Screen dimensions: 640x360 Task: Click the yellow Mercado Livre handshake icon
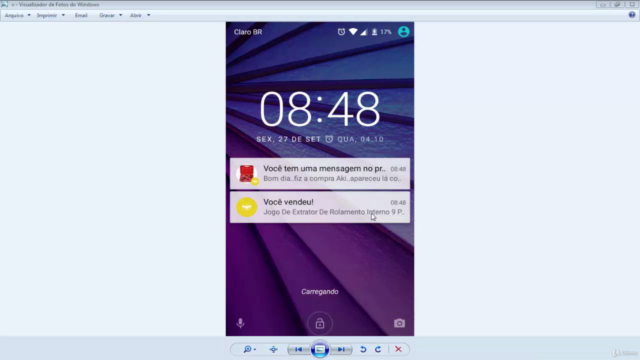pos(247,207)
